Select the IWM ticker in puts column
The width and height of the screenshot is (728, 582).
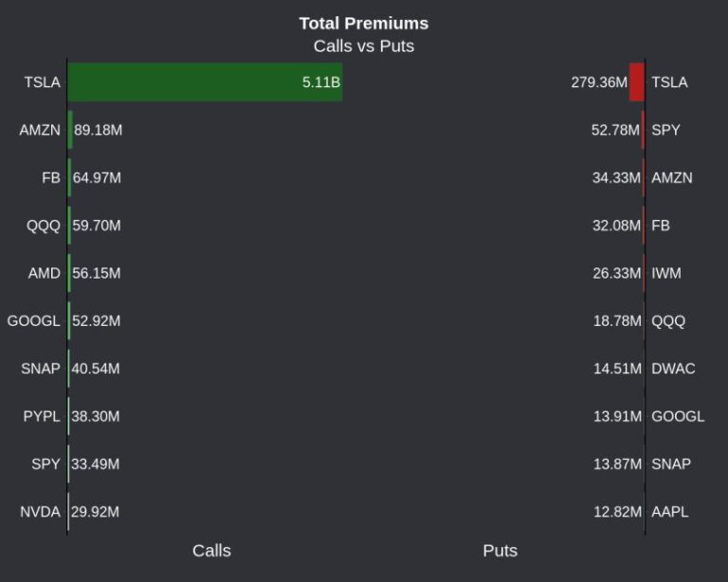(x=665, y=273)
